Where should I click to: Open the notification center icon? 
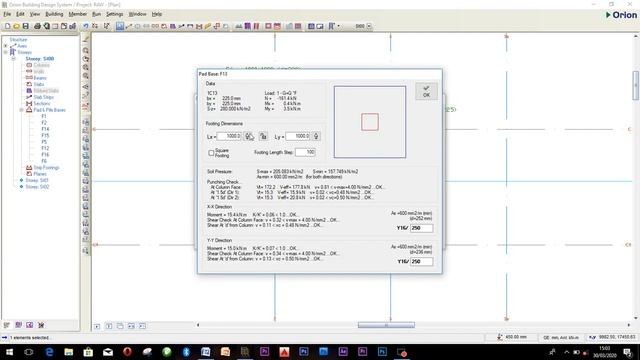pyautogui.click(x=628, y=352)
